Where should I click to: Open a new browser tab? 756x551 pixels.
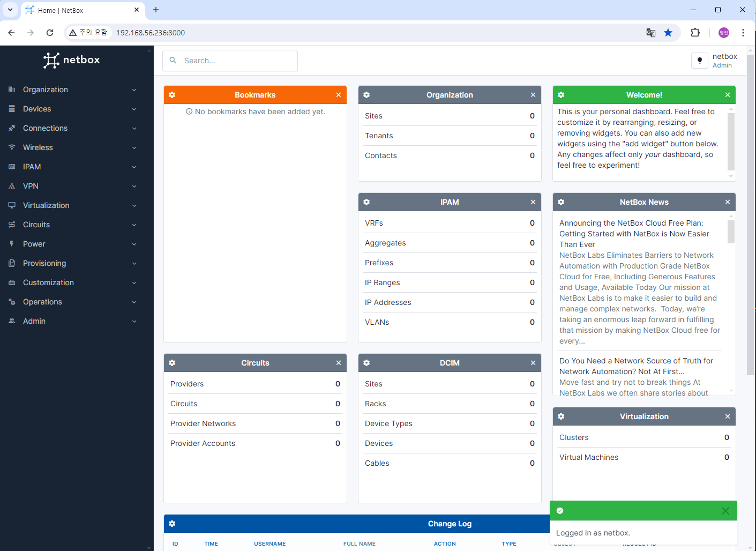[x=156, y=10]
